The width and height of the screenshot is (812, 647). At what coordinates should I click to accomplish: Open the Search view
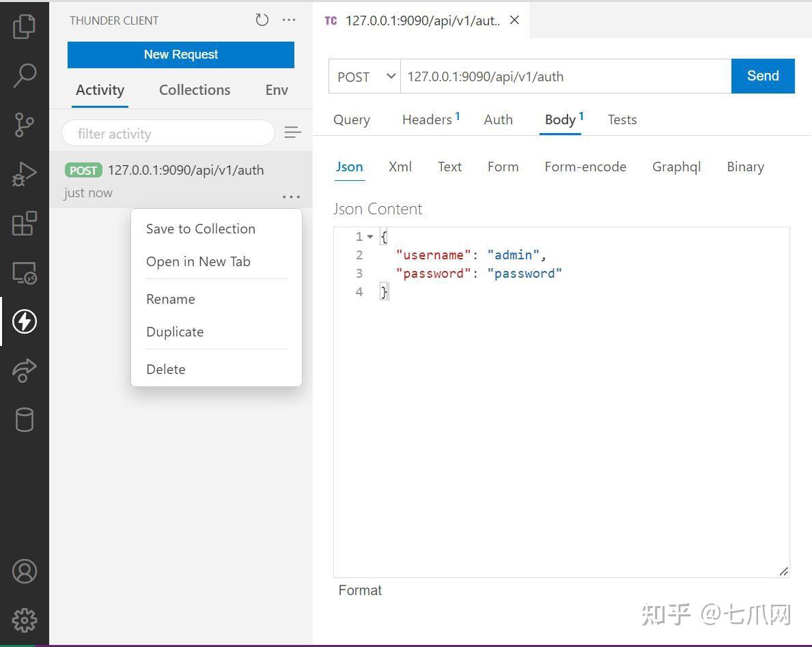click(x=25, y=75)
